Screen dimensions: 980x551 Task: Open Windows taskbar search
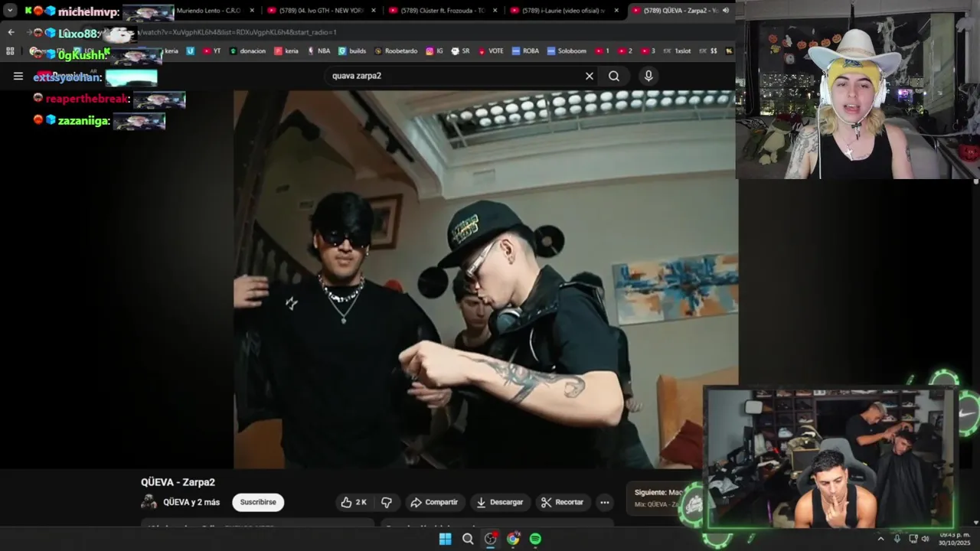[468, 539]
